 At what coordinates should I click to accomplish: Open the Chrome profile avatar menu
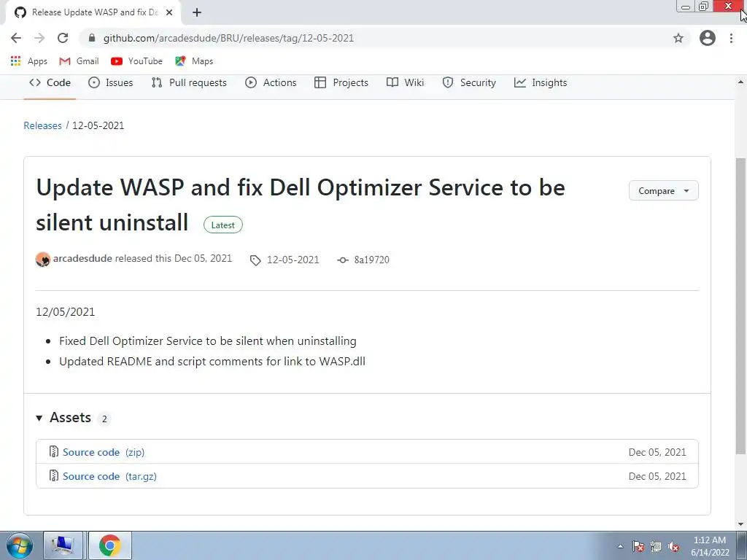point(708,38)
